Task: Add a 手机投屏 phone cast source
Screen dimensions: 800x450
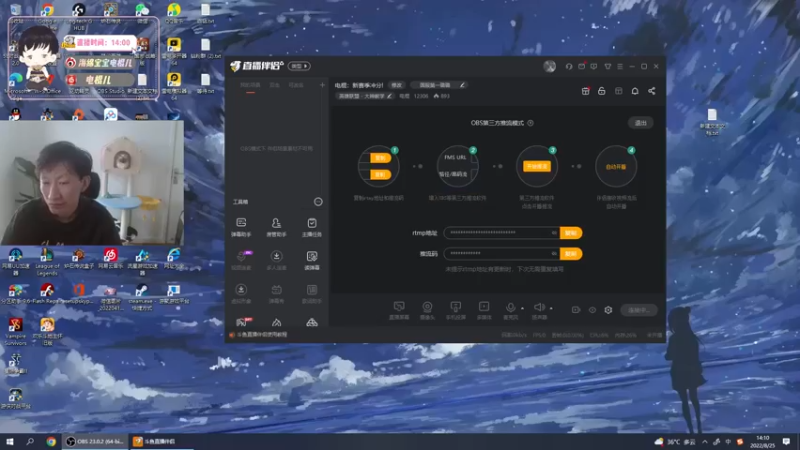Action: pyautogui.click(x=456, y=310)
